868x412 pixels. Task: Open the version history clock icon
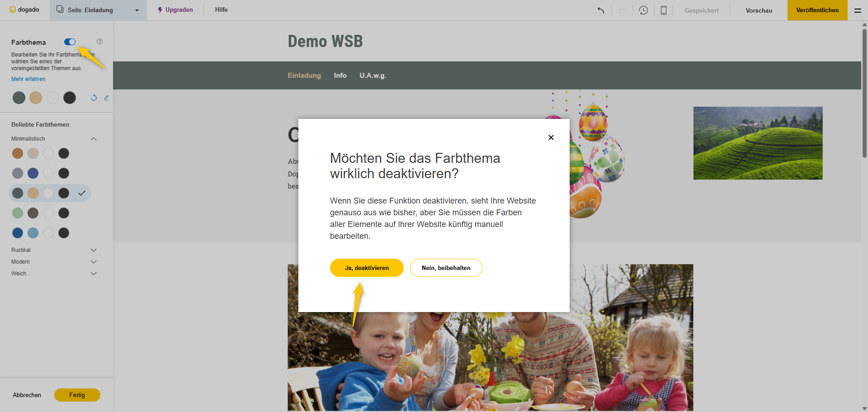tap(643, 10)
